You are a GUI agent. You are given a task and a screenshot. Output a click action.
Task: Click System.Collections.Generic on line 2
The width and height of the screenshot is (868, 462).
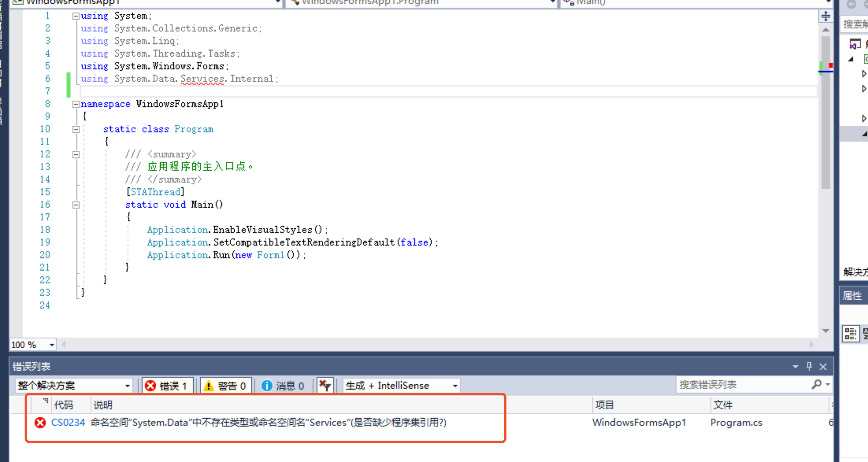(185, 28)
